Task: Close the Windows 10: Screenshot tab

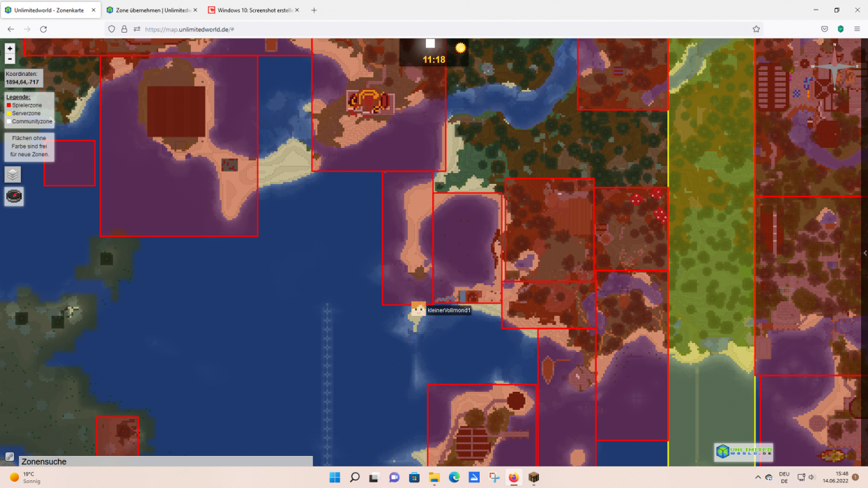Action: point(297,10)
